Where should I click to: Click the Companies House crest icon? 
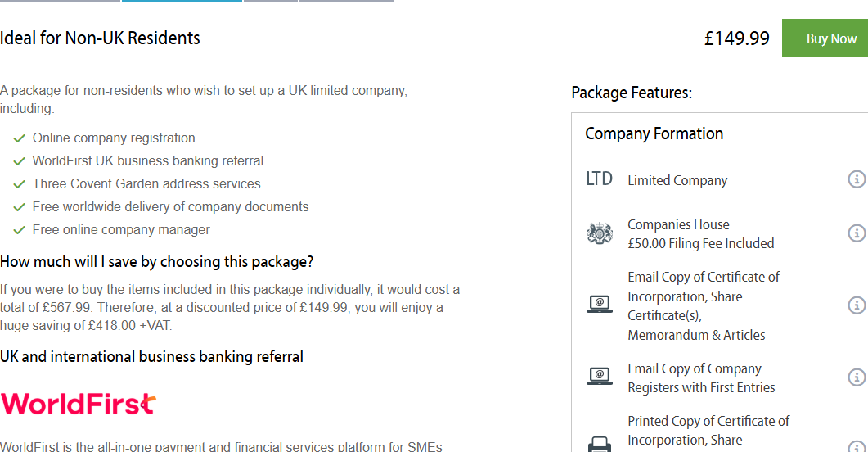[600, 233]
